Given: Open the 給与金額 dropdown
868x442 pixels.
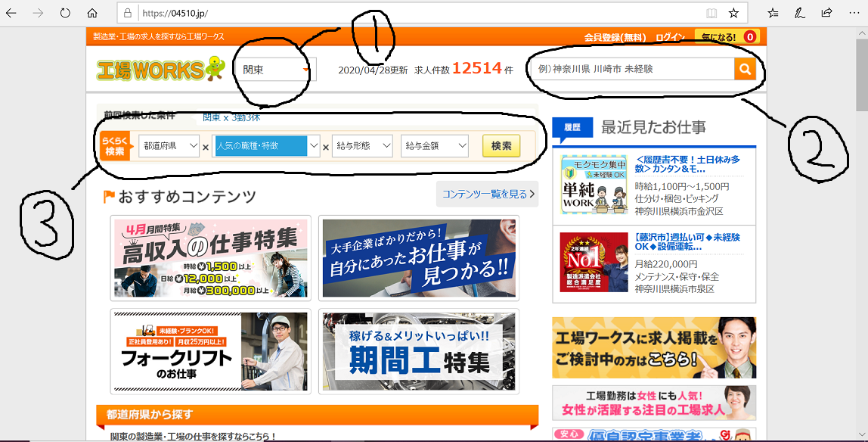Looking at the screenshot, I should pyautogui.click(x=435, y=146).
